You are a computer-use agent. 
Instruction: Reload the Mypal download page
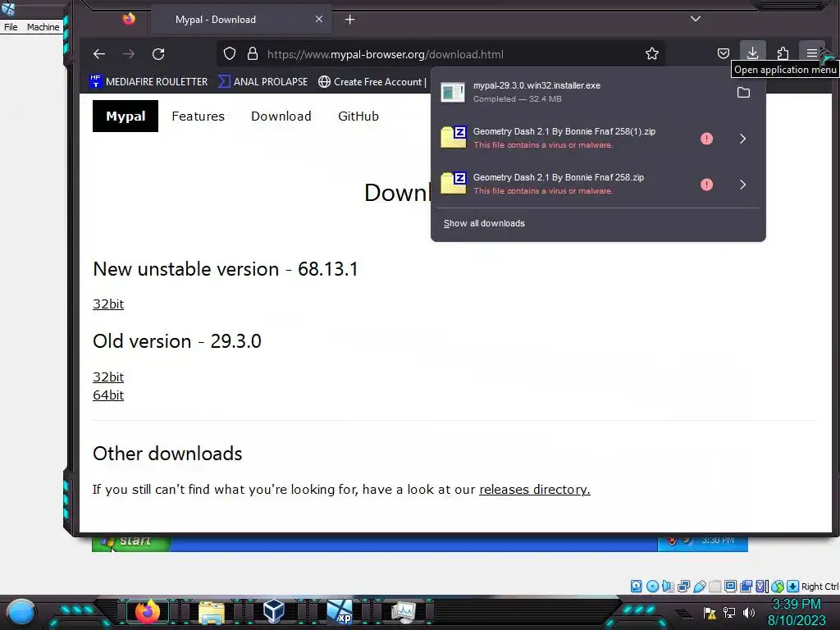coord(158,53)
